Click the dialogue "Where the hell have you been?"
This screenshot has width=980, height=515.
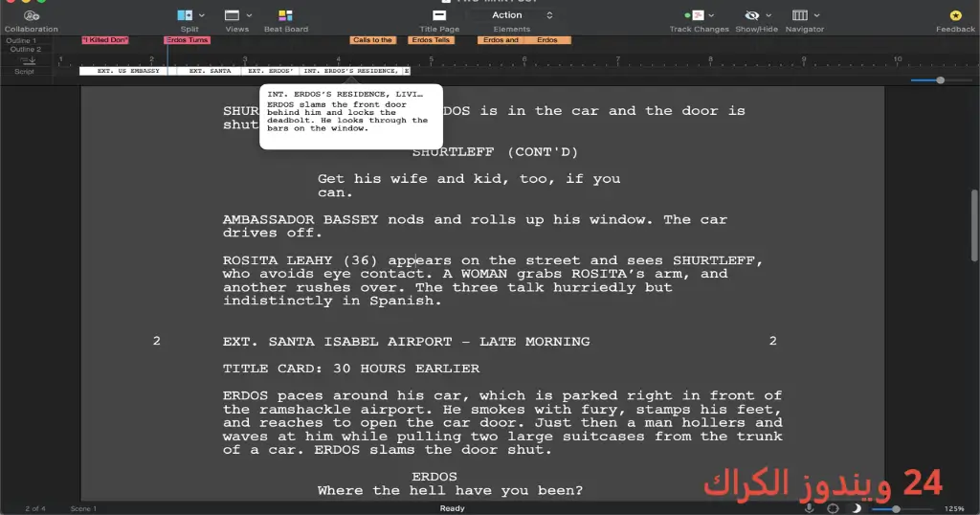tap(450, 491)
